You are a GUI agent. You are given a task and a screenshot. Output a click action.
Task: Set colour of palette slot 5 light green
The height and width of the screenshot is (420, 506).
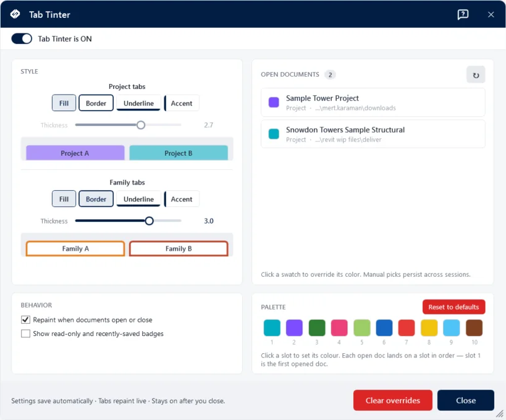(362, 328)
